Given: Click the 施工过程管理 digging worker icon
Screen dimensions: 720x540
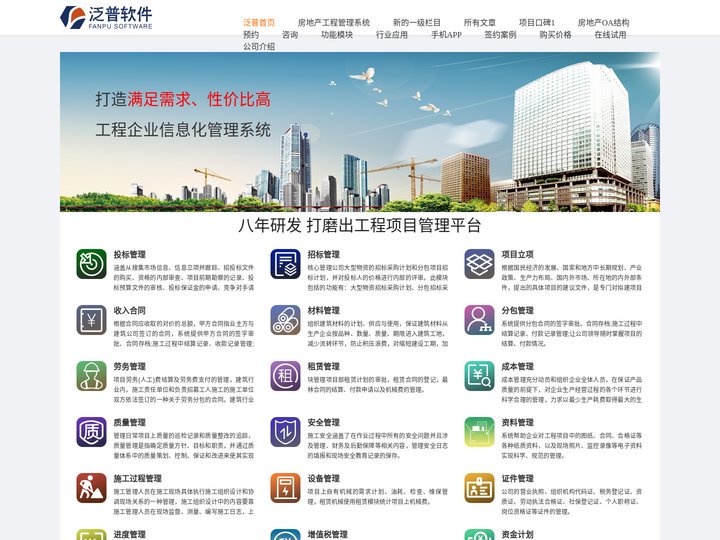Looking at the screenshot, I should (x=91, y=488).
